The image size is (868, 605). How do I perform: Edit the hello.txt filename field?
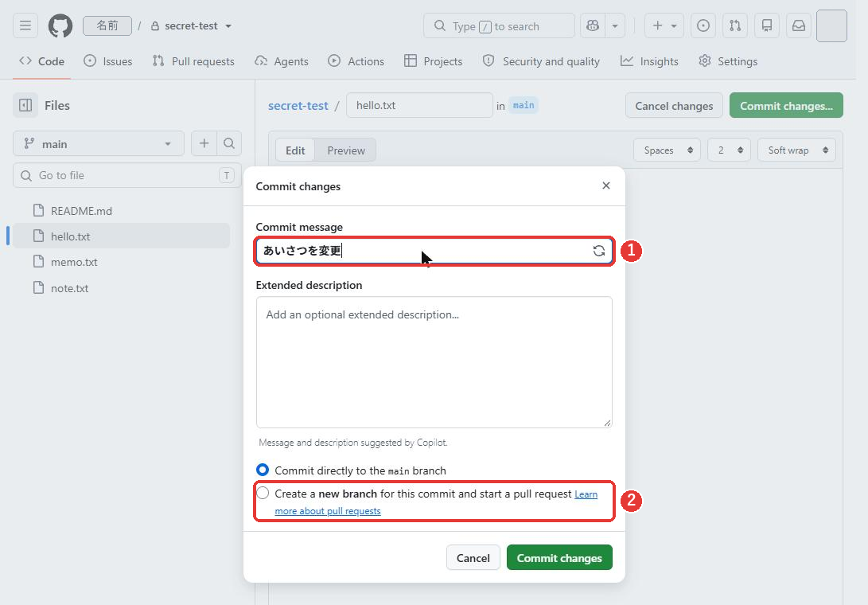(419, 105)
